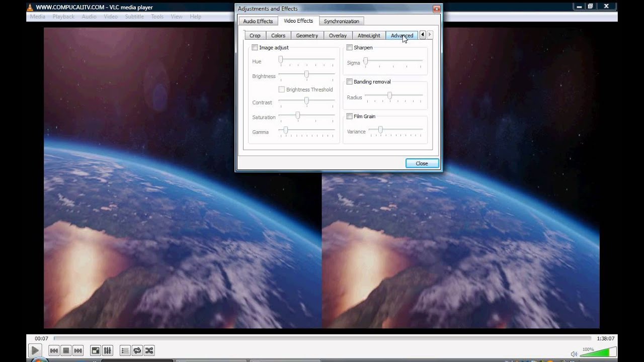Skip to the previous track
This screenshot has height=362, width=644.
[x=54, y=350]
